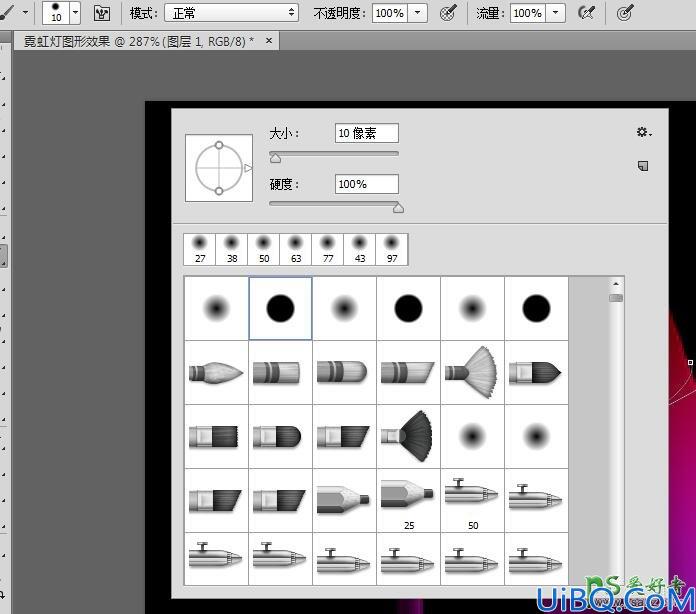Click the hardness field 100%
Screen dimensions: 696x614
(367, 184)
